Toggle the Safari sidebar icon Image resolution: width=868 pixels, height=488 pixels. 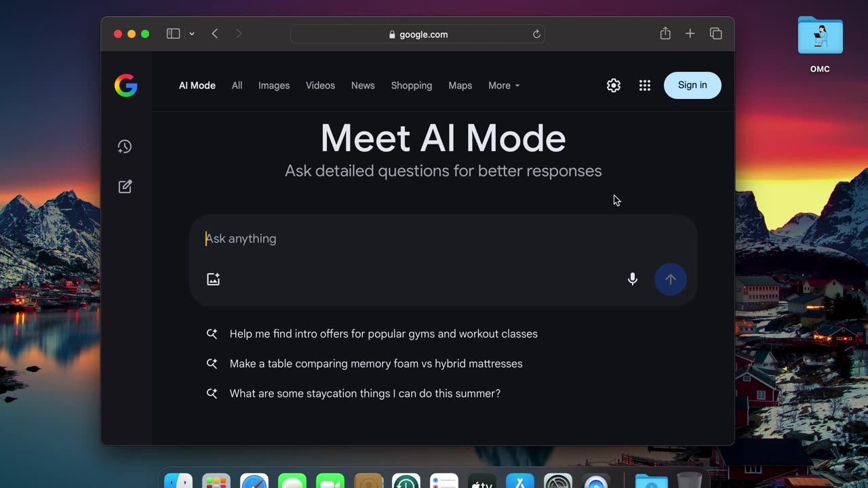(x=174, y=34)
